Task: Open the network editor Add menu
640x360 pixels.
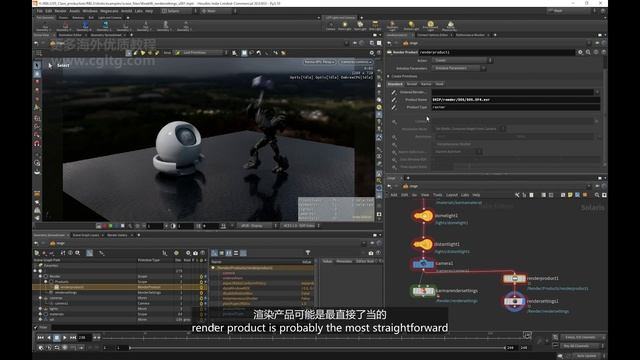Action: (x=393, y=195)
